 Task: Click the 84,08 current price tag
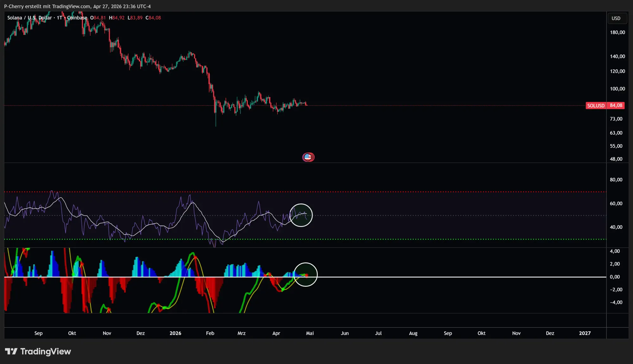(616, 106)
